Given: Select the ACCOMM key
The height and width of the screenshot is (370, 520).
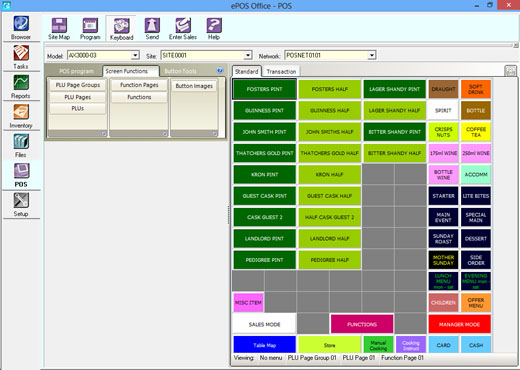Looking at the screenshot, I should pyautogui.click(x=476, y=174).
